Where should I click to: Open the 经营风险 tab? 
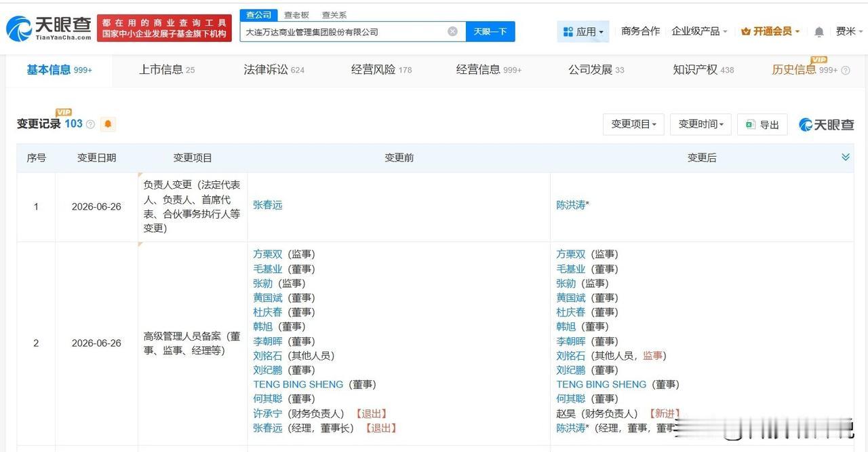click(381, 70)
